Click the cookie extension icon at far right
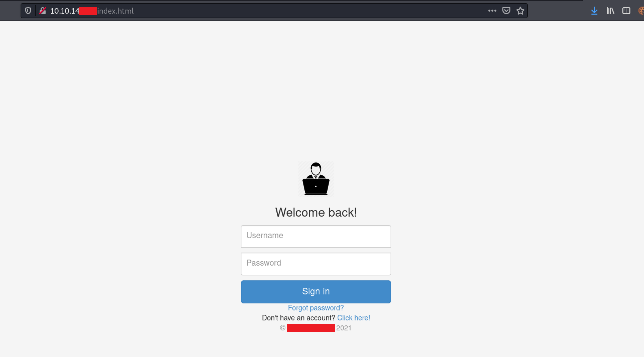Image resolution: width=644 pixels, height=357 pixels. coord(641,11)
